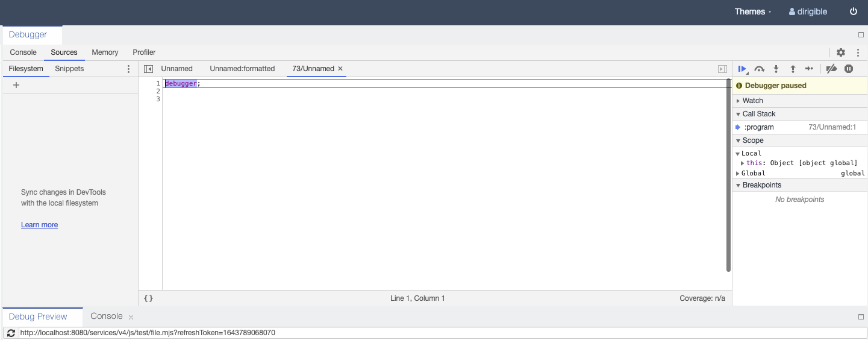Image resolution: width=868 pixels, height=340 pixels.
Task: Click line number 2 gutter
Action: 158,91
